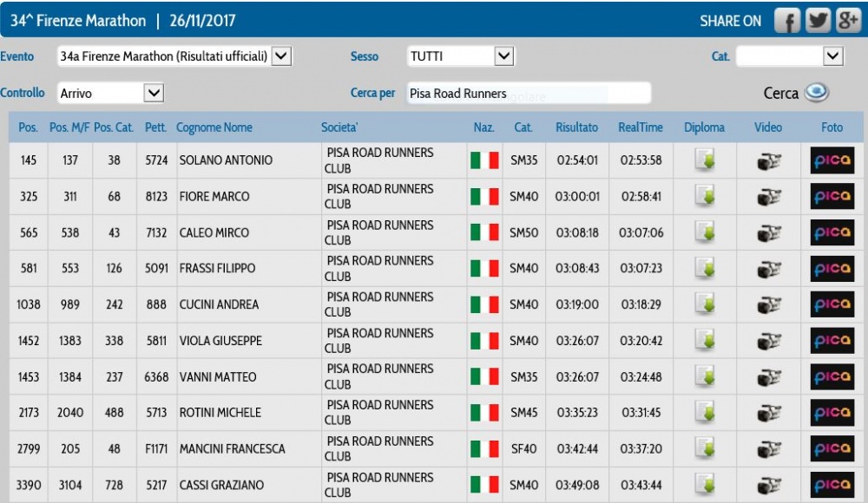Download diploma for FIORE MARCO
Image resolution: width=868 pixels, height=503 pixels.
(x=705, y=197)
